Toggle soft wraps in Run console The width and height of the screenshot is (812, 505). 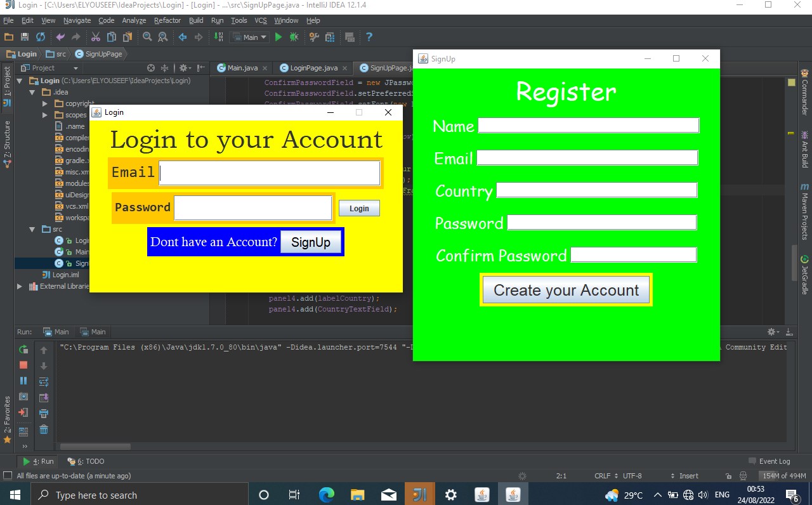[x=44, y=381]
